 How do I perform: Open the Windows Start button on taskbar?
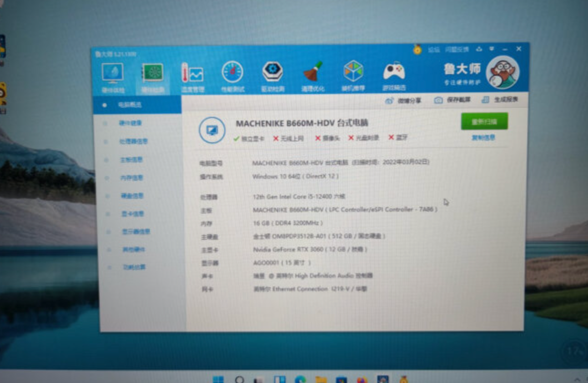(x=218, y=379)
